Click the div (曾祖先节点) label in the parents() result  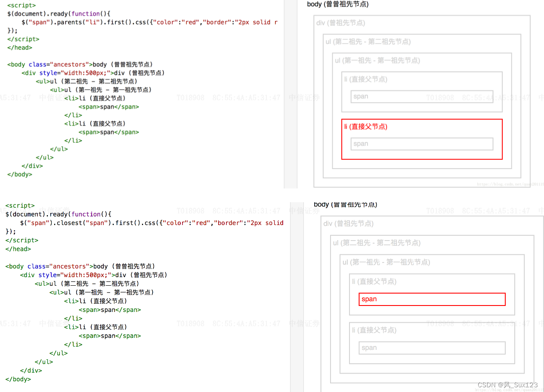pos(340,23)
